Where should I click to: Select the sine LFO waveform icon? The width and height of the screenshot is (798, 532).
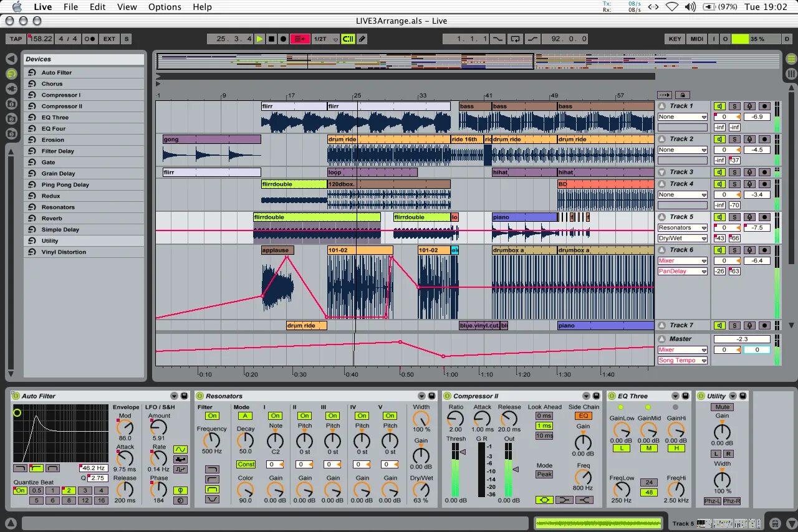(x=180, y=449)
